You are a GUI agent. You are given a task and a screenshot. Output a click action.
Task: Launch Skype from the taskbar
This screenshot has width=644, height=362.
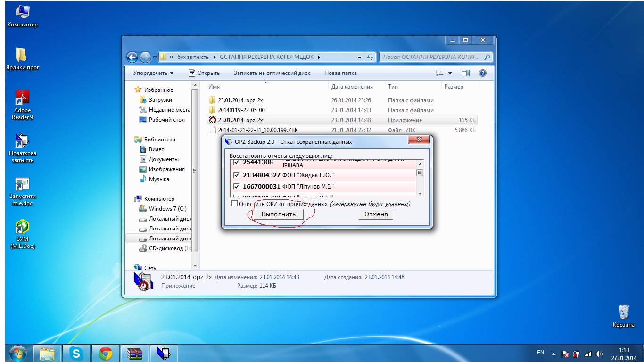pyautogui.click(x=76, y=353)
